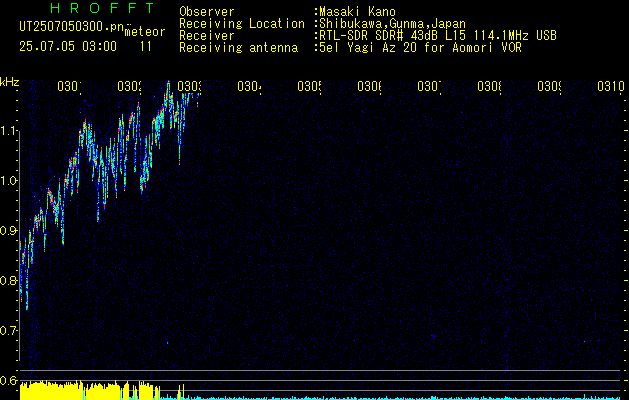629x400 pixels.
Task: Click the 0301 time axis marker
Action: coord(69,86)
